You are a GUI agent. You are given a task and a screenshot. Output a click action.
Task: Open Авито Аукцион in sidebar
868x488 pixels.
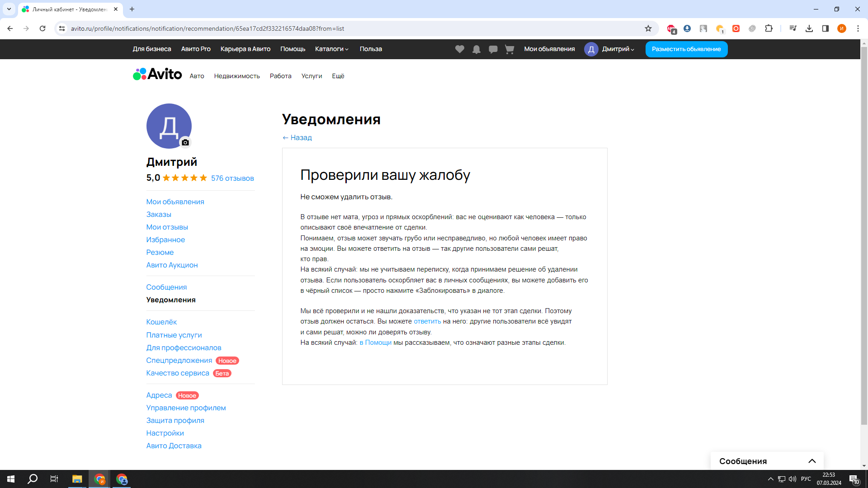coord(172,265)
